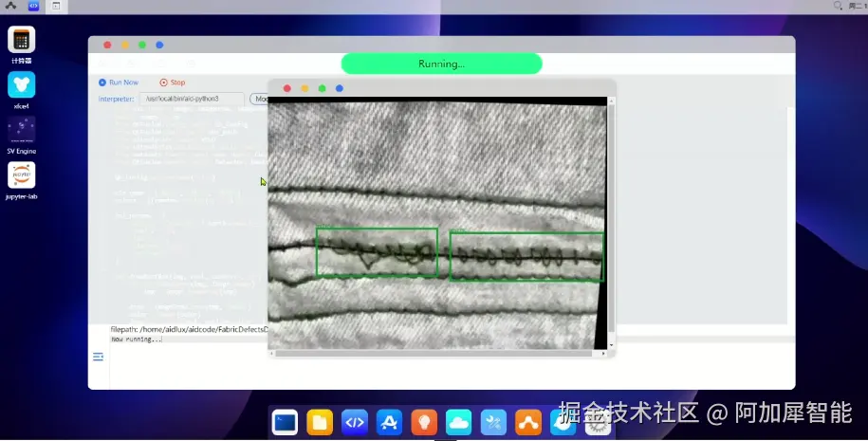Click the interpreter path field /usr/local/bin/aid-python3
Screen dimensions: 868x441
[192, 99]
